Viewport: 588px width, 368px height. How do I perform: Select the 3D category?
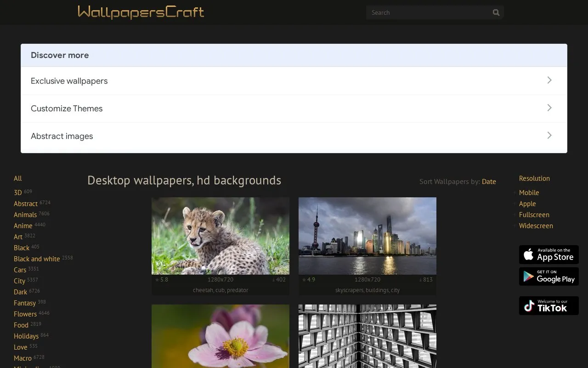[18, 193]
